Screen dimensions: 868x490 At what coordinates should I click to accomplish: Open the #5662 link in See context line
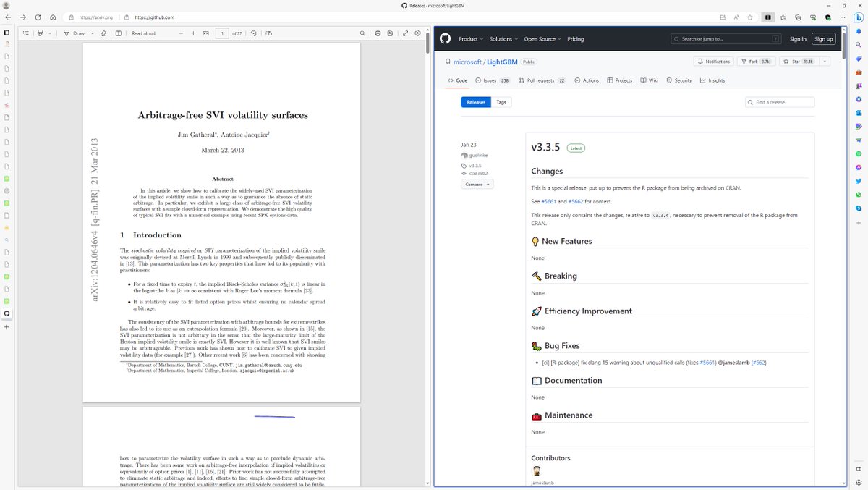pos(576,201)
